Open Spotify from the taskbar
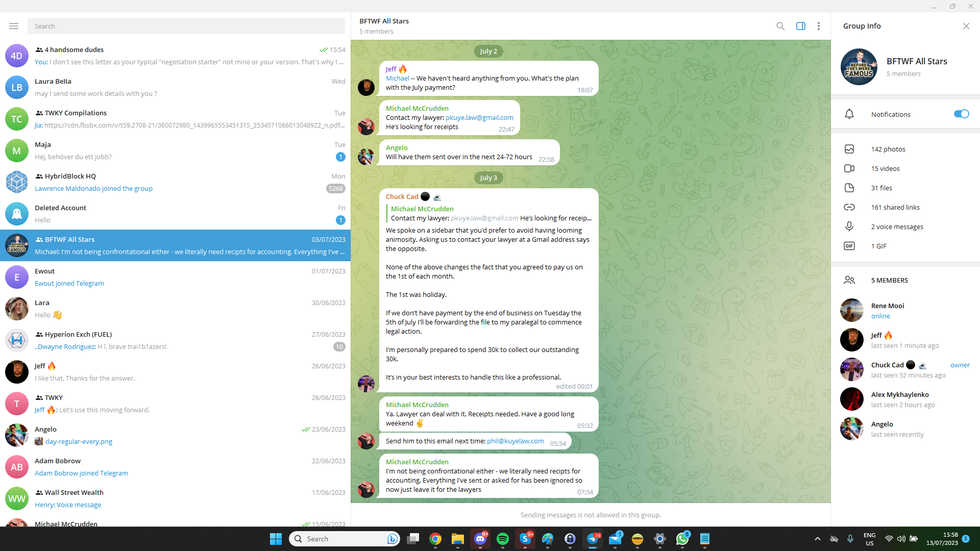The height and width of the screenshot is (551, 980). tap(502, 539)
